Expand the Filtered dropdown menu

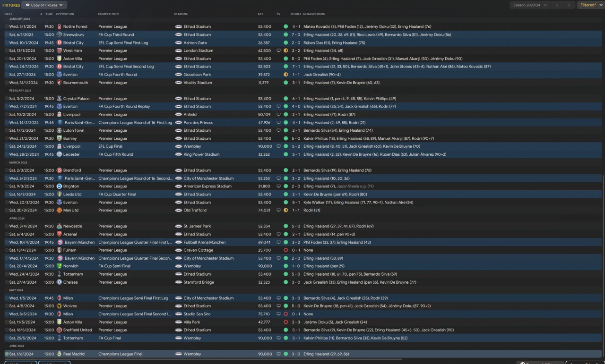(590, 5)
